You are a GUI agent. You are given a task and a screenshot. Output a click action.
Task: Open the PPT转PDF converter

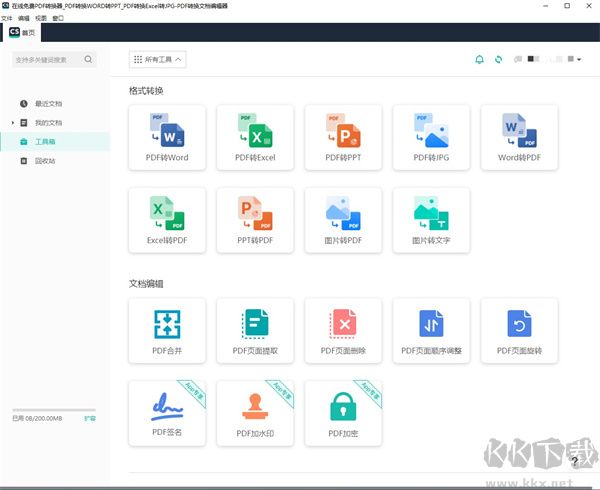click(x=255, y=220)
